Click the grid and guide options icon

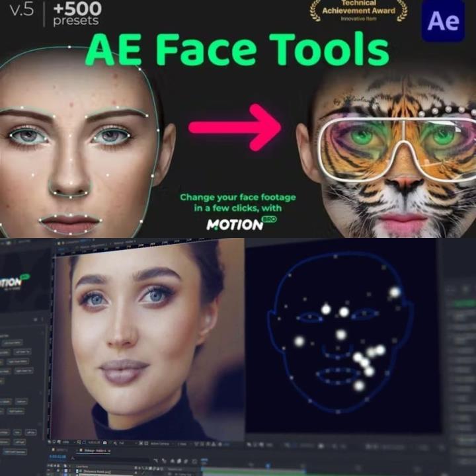pos(79,442)
